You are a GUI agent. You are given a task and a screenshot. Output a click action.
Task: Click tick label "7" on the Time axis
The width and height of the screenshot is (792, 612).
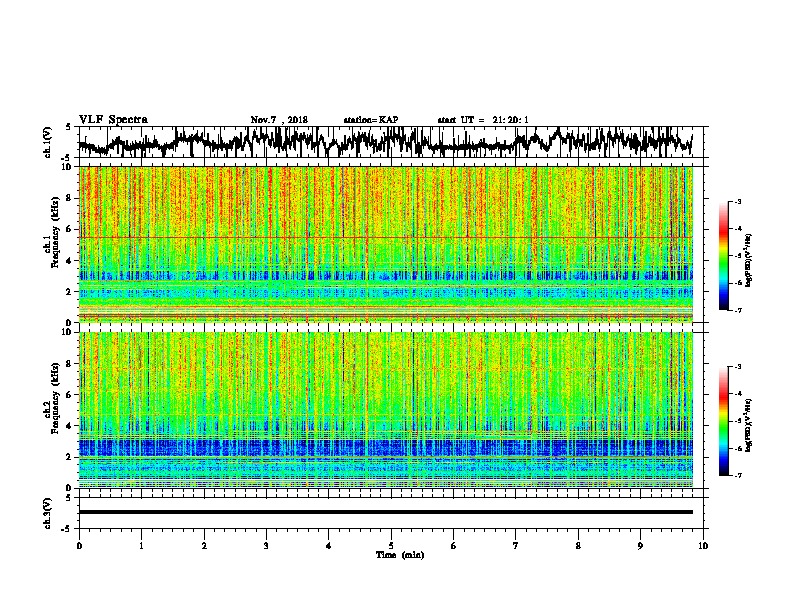(x=516, y=546)
